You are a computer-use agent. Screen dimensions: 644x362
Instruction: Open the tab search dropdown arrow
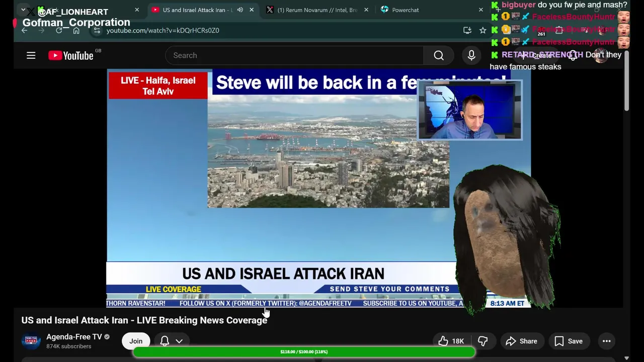[x=23, y=10]
